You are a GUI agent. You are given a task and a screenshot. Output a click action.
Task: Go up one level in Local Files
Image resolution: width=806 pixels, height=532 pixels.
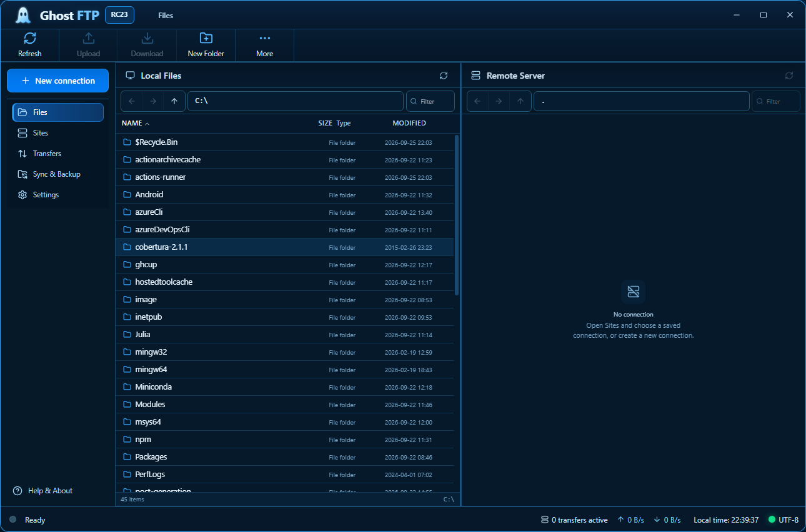(x=174, y=101)
